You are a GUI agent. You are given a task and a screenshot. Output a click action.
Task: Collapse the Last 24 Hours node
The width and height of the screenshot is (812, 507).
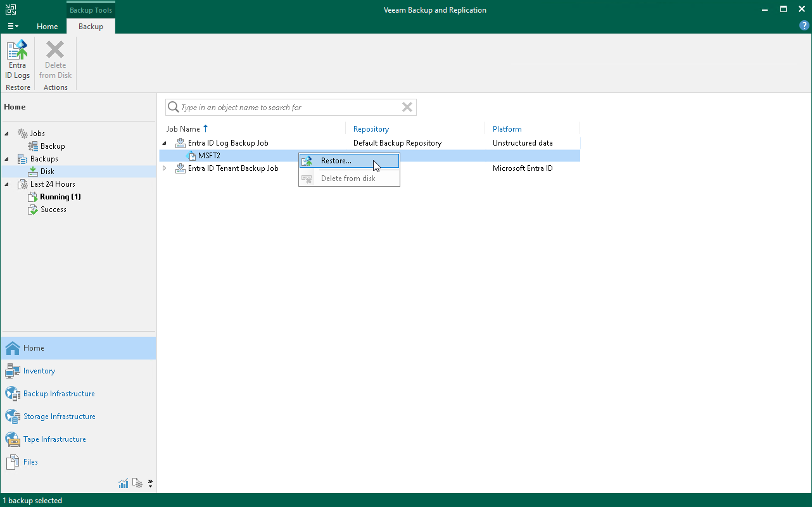[7, 184]
